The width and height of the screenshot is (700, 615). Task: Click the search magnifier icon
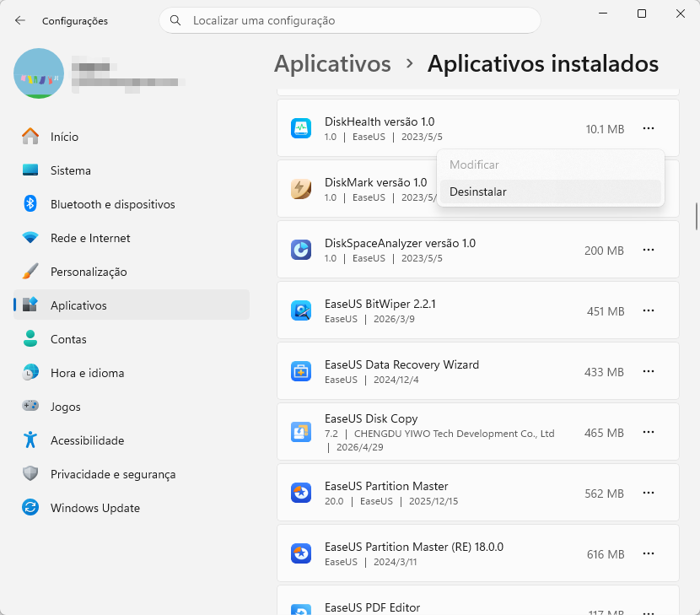point(175,20)
